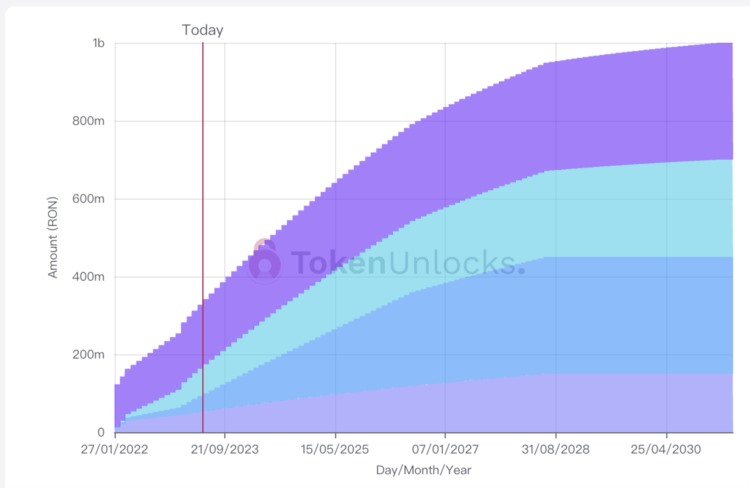This screenshot has width=750, height=488.
Task: Click the TokenUnlocks logo icon in watermark
Action: pos(265,260)
